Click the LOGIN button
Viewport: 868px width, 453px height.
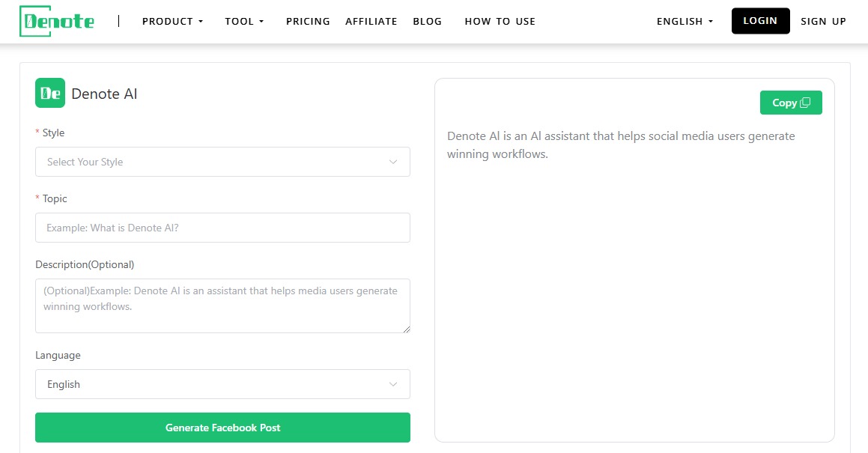tap(760, 21)
